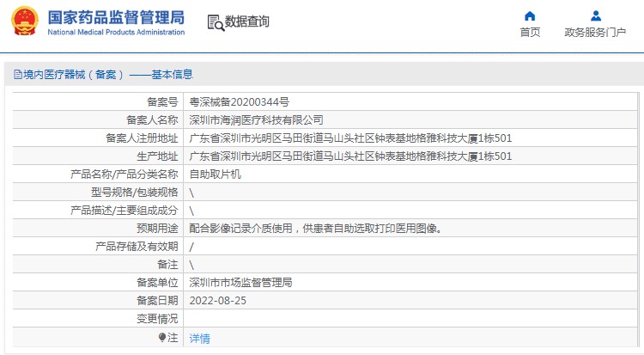Select the 生产地址 label
Viewport: 644px width, 355px height.
coord(158,156)
